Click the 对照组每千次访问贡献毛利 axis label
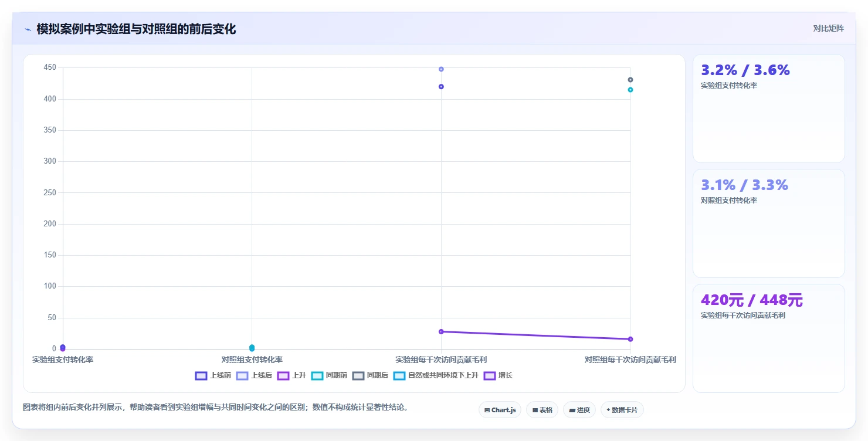This screenshot has height=441, width=868. point(630,359)
